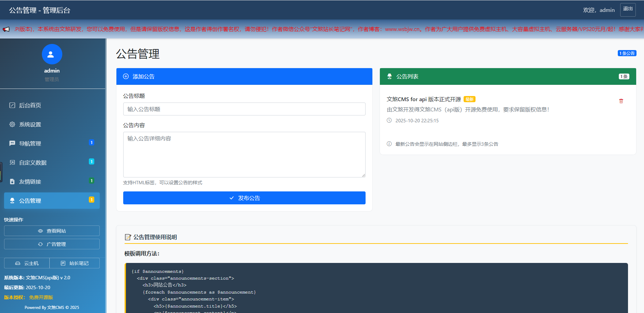
Task: Open 广告管理 quick action
Action: (x=52, y=244)
